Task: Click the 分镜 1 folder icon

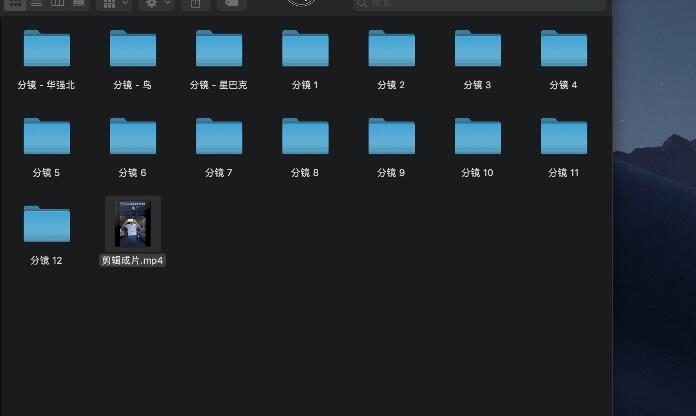Action: coord(305,49)
